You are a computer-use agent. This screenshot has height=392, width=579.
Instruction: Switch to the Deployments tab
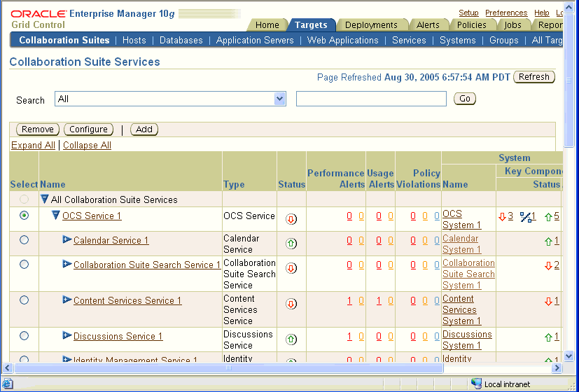371,24
